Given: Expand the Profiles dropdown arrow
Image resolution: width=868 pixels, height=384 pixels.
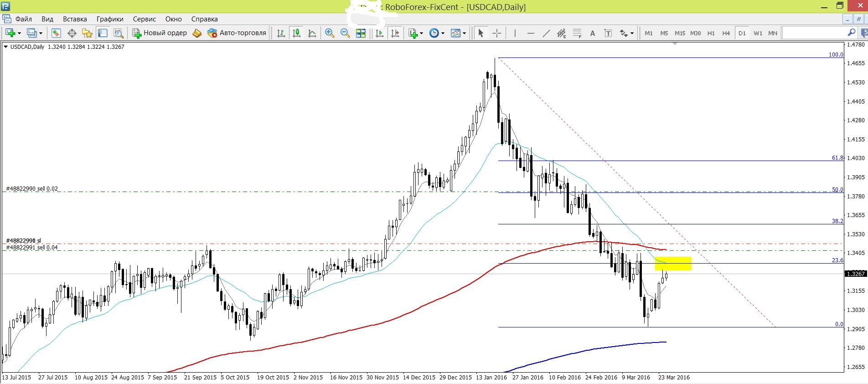Looking at the screenshot, I should [41, 33].
